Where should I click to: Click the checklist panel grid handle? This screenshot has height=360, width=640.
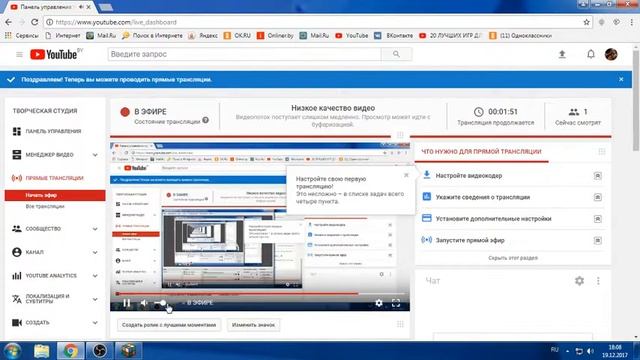click(602, 152)
